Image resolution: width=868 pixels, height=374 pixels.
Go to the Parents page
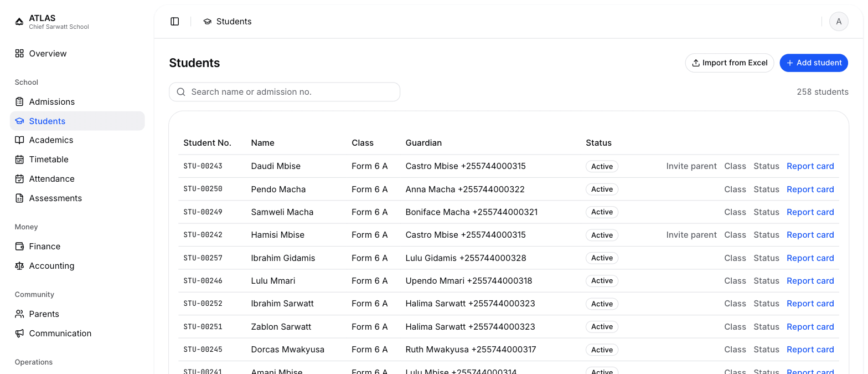(x=77, y=314)
